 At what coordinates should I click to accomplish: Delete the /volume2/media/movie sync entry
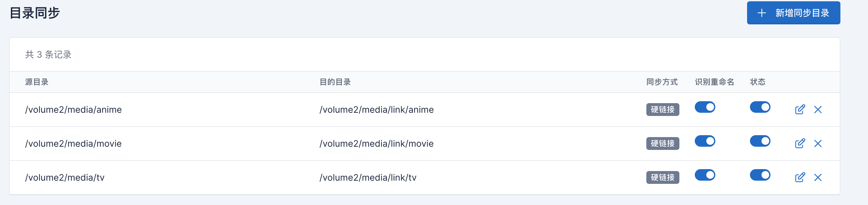click(817, 143)
